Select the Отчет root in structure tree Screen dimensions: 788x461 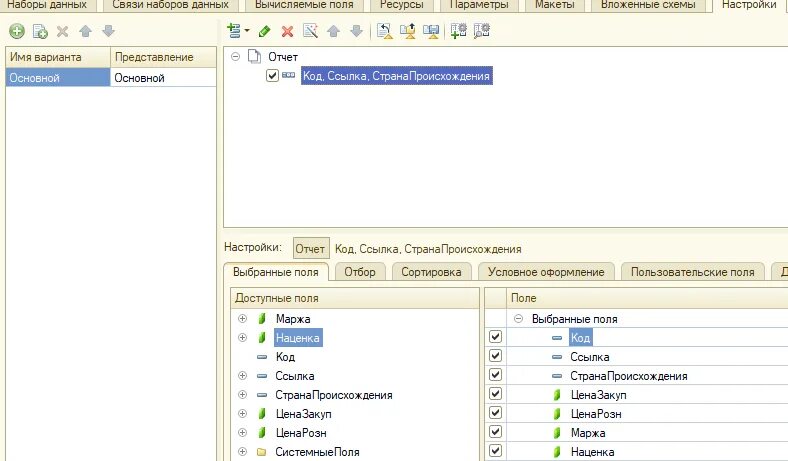coord(283,57)
